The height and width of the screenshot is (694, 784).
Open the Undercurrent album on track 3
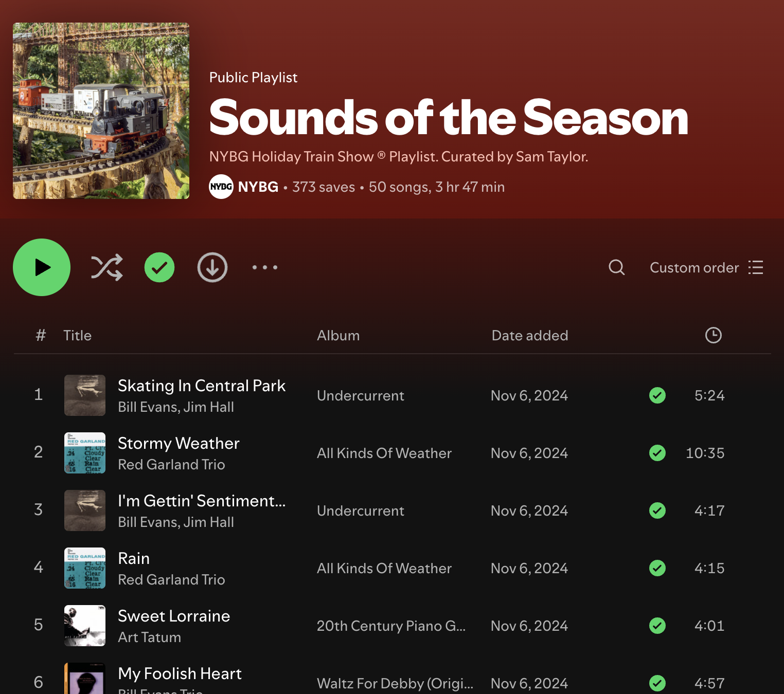click(x=361, y=510)
